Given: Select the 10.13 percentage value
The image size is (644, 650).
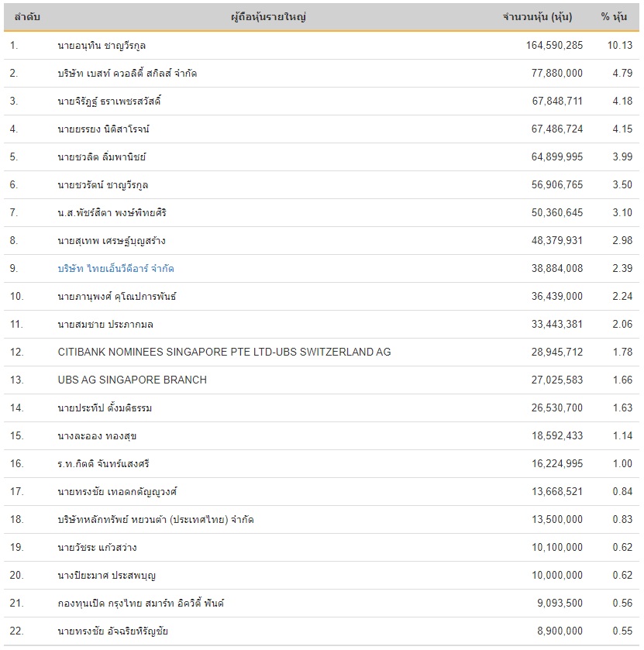Looking at the screenshot, I should click(x=620, y=45).
